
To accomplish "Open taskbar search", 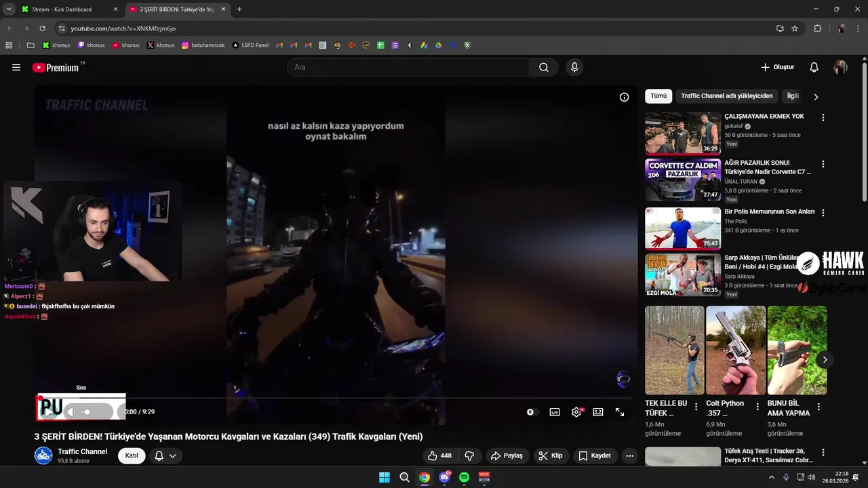I will (x=405, y=477).
